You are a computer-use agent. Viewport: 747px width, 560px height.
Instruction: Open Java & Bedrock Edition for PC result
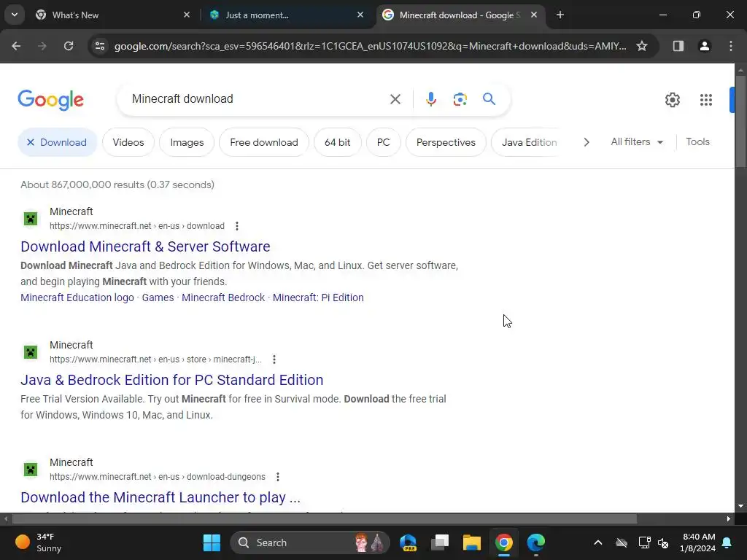172,380
